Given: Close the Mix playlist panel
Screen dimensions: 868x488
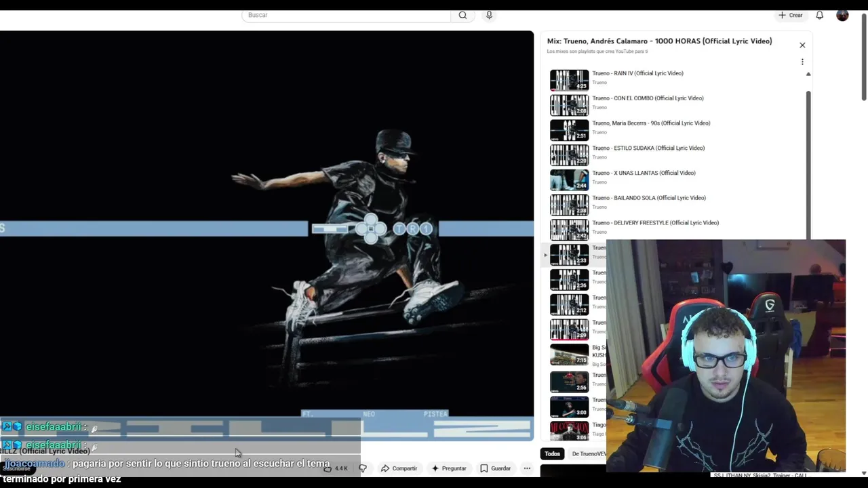Looking at the screenshot, I should [x=802, y=45].
